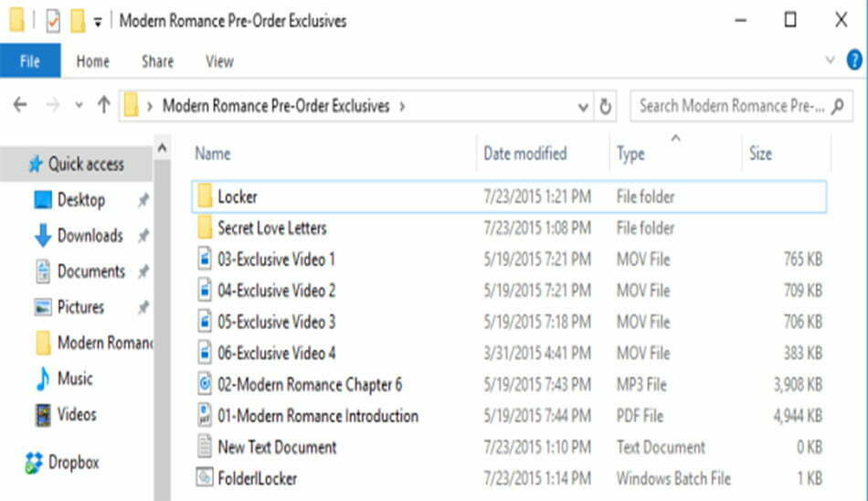Click the Music note icon in sidebar
The image size is (868, 501).
click(43, 379)
